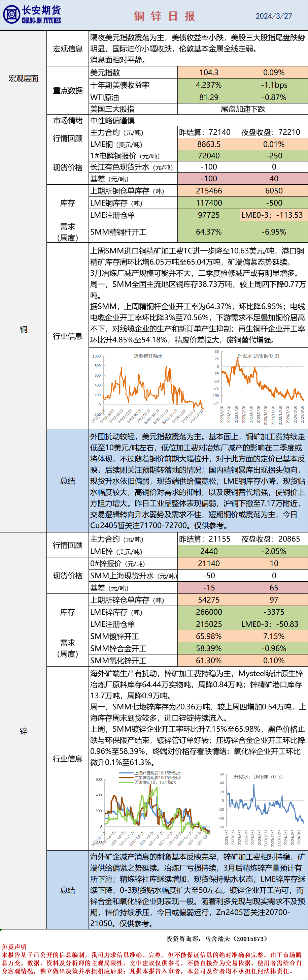Select the 1#电解铜报价 change -250
Image resolution: width=308 pixels, height=980 pixels.
click(x=274, y=156)
